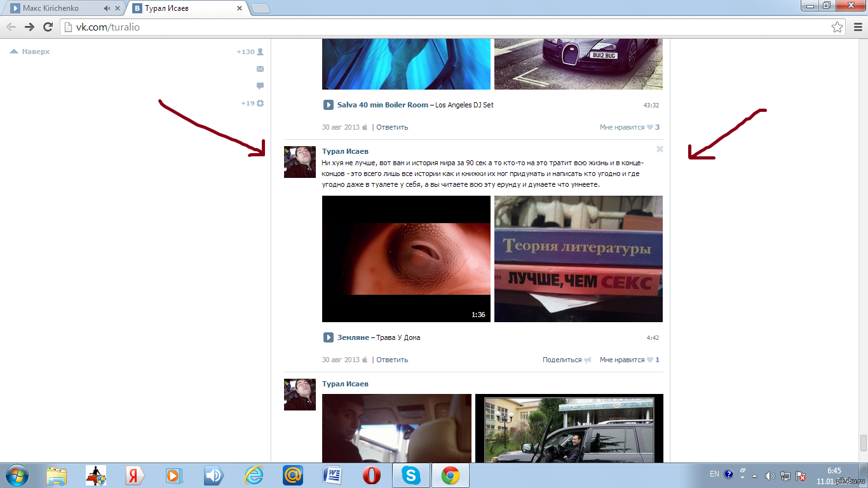The height and width of the screenshot is (488, 868).
Task: Open Skype from the taskbar
Action: tap(411, 475)
